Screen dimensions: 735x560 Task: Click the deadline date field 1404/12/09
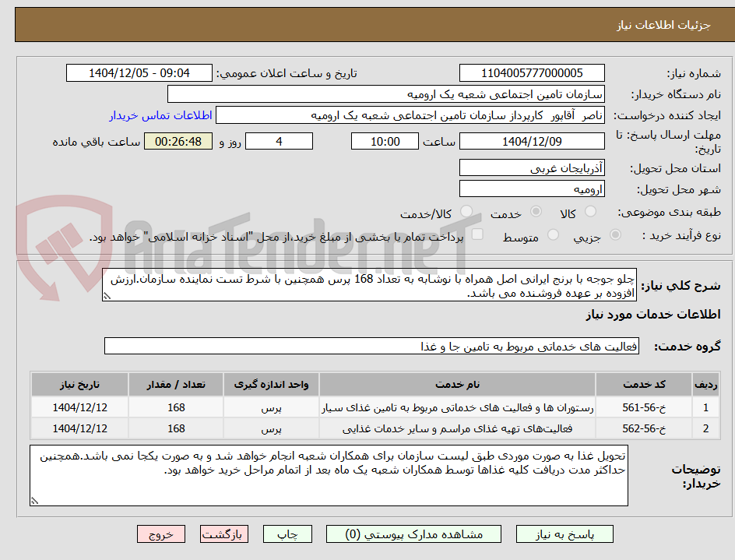pos(532,141)
